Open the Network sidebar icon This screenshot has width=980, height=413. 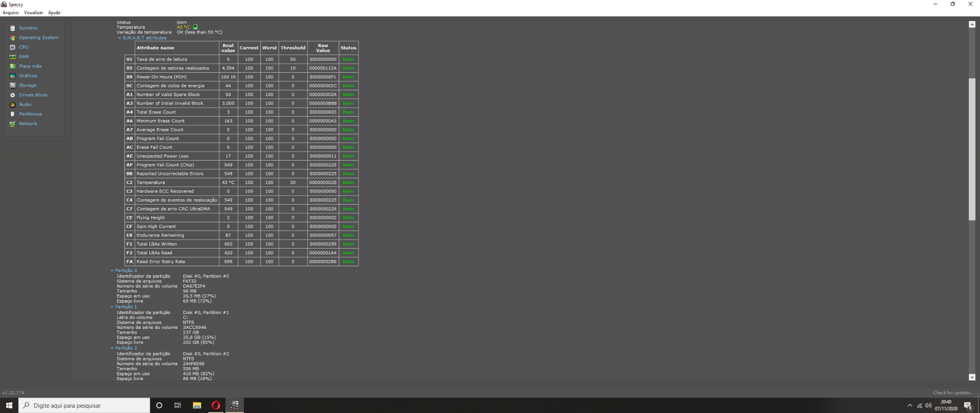click(13, 124)
